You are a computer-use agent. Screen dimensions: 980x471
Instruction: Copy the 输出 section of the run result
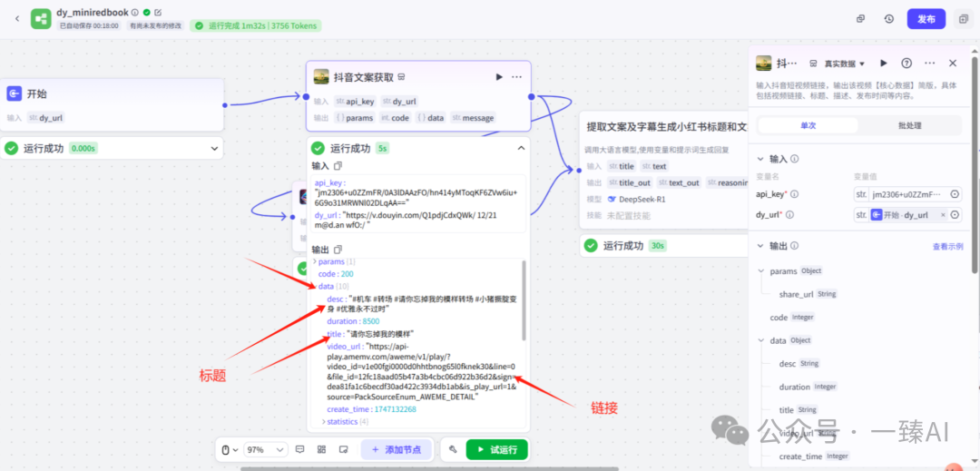pyautogui.click(x=338, y=249)
